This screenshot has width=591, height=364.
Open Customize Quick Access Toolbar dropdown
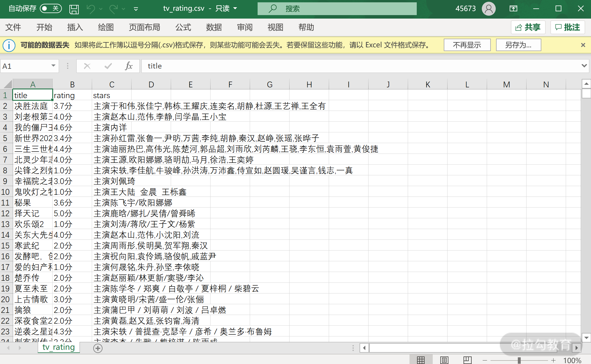[x=136, y=9]
